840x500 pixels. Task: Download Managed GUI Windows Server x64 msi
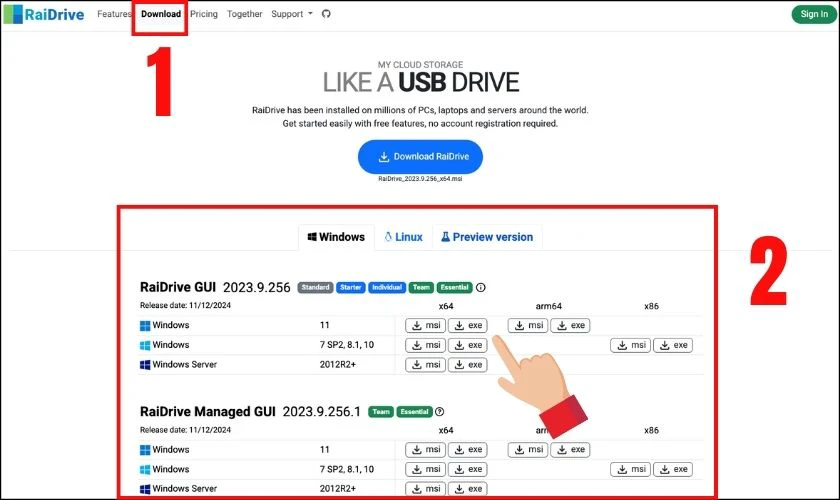pos(425,489)
